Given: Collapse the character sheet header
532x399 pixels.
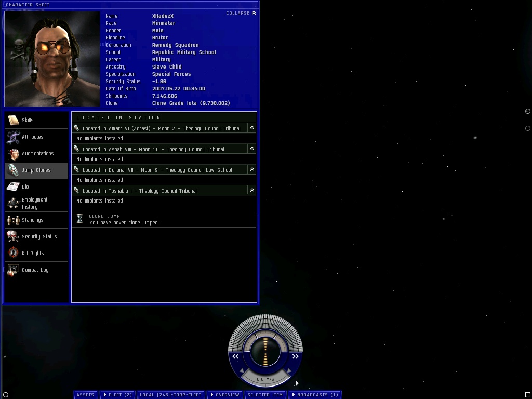Looking at the screenshot, I should 241,13.
